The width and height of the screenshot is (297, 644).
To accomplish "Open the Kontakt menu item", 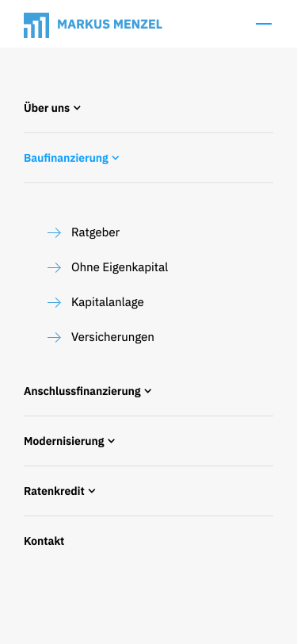I will tap(44, 541).
